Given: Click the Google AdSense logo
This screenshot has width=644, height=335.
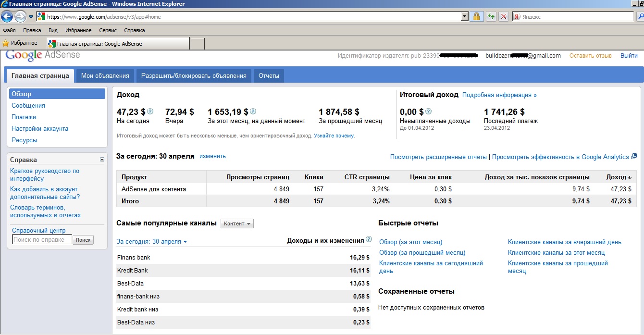Looking at the screenshot, I should coord(42,55).
